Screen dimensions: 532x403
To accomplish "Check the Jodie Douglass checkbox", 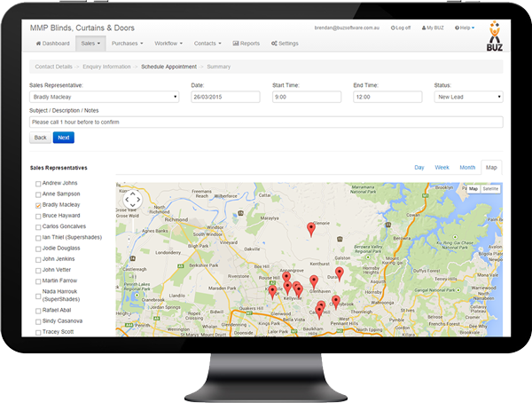I will tap(38, 249).
